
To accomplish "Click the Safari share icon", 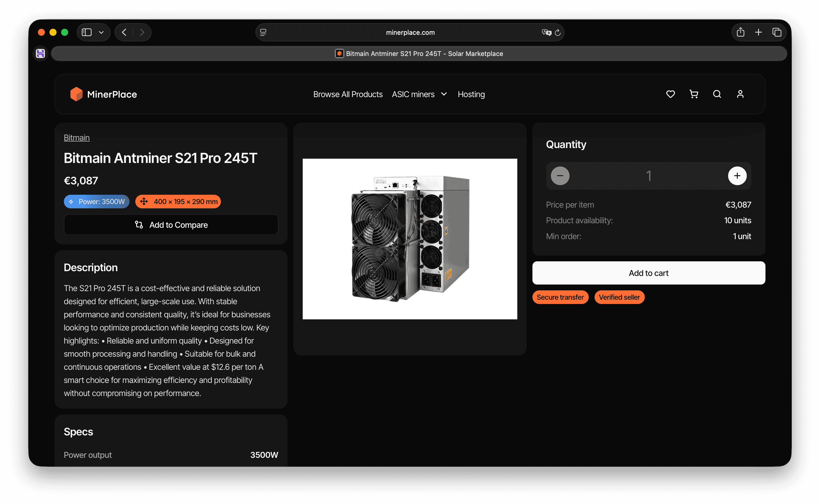I will click(x=740, y=32).
